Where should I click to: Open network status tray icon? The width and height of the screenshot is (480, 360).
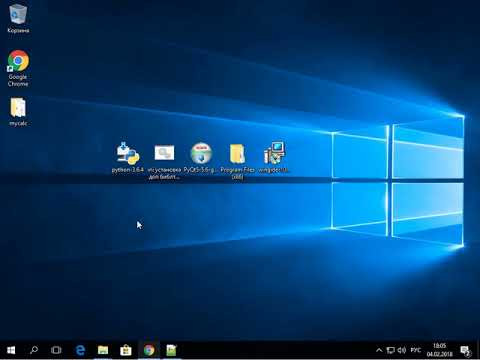coord(391,350)
